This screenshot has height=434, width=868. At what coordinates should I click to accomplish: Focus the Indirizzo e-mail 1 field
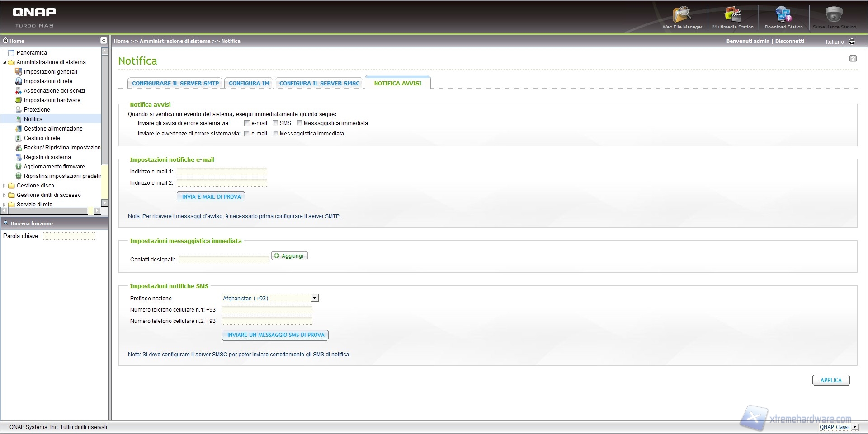[x=222, y=172]
